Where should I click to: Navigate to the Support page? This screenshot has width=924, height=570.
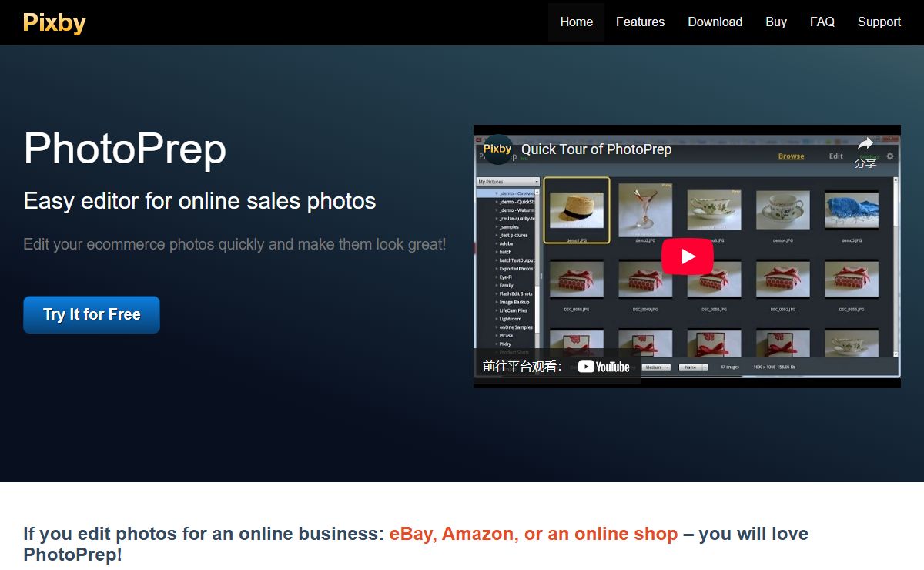(879, 22)
